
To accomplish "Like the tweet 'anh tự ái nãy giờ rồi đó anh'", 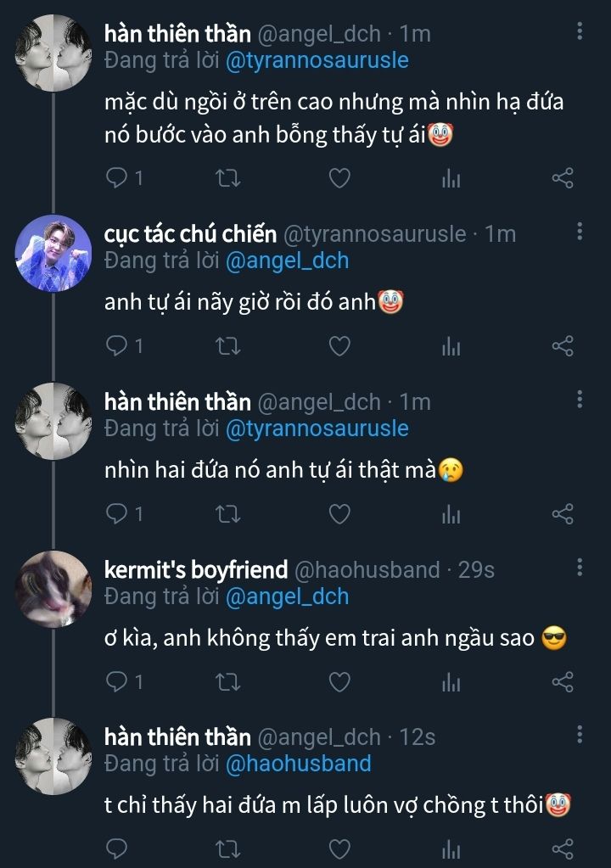I will tap(339, 346).
